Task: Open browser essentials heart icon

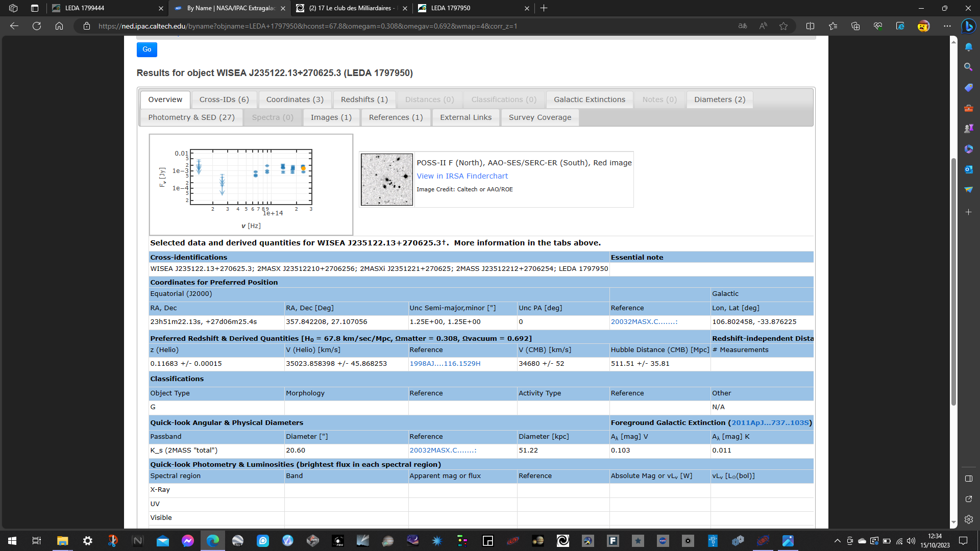Action: tap(878, 26)
